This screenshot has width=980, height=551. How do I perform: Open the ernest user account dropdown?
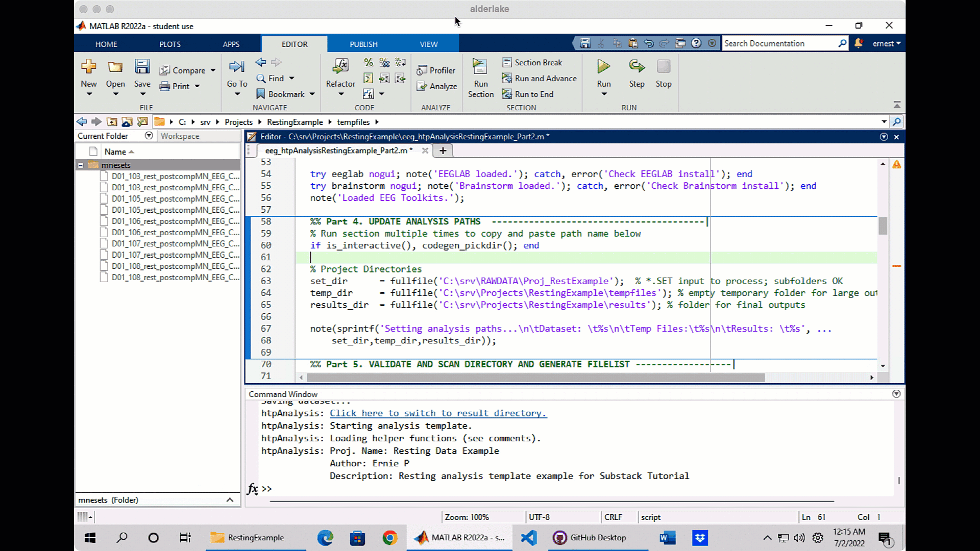(x=887, y=44)
